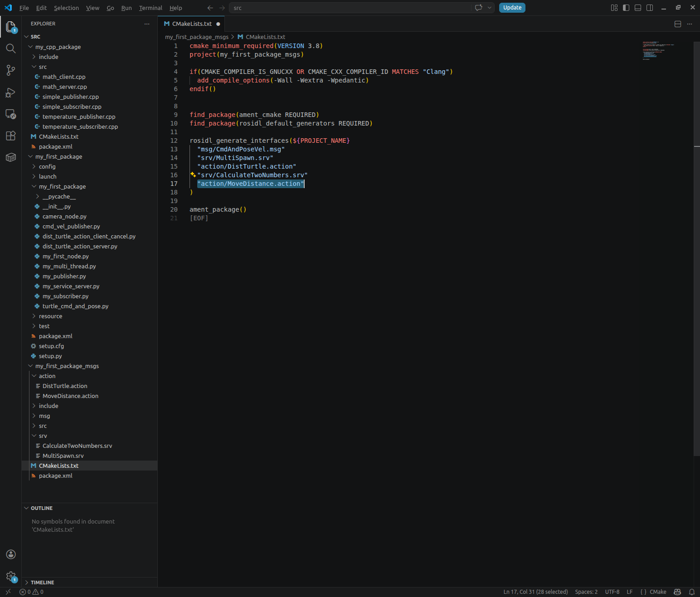Click my_first_package_msgs breadcrumb
700x597 pixels.
197,37
